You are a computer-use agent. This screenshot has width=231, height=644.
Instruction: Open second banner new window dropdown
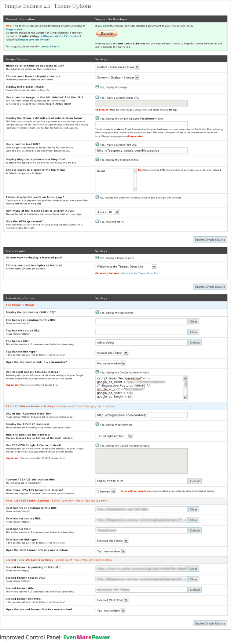click(111, 611)
